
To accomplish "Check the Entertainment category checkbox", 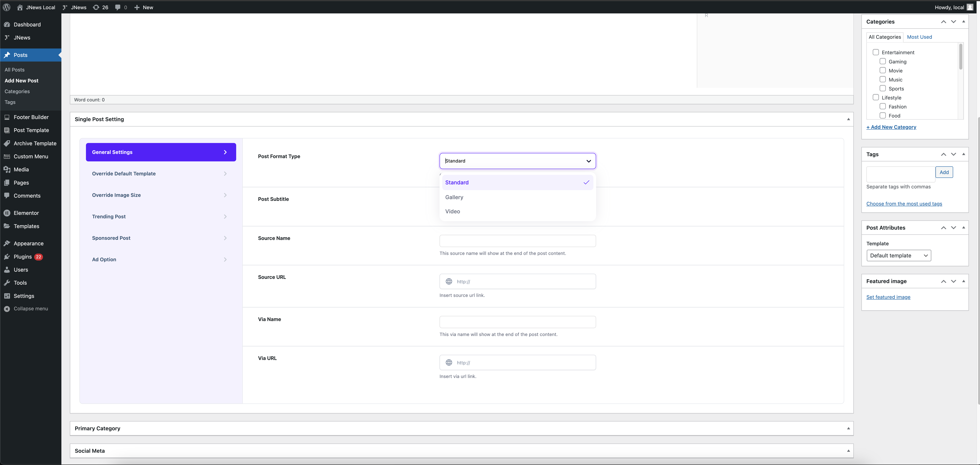I will [x=876, y=53].
